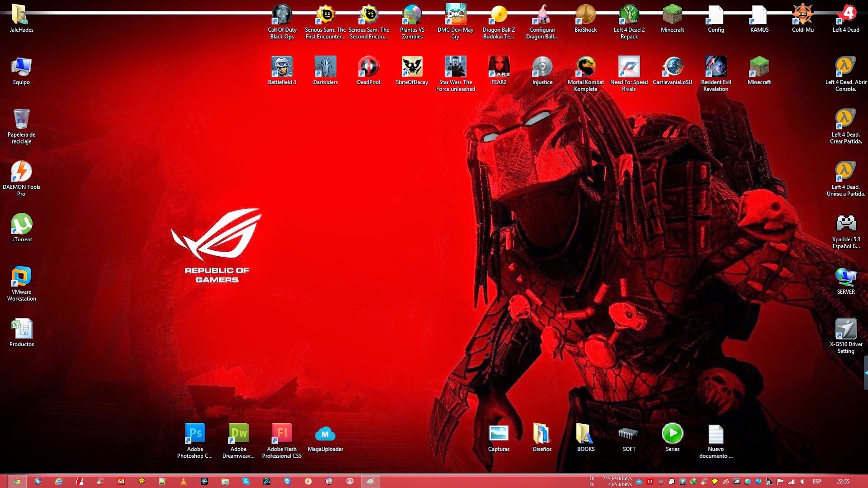
Task: Click Resident Evil Revelation icon
Action: (x=716, y=74)
